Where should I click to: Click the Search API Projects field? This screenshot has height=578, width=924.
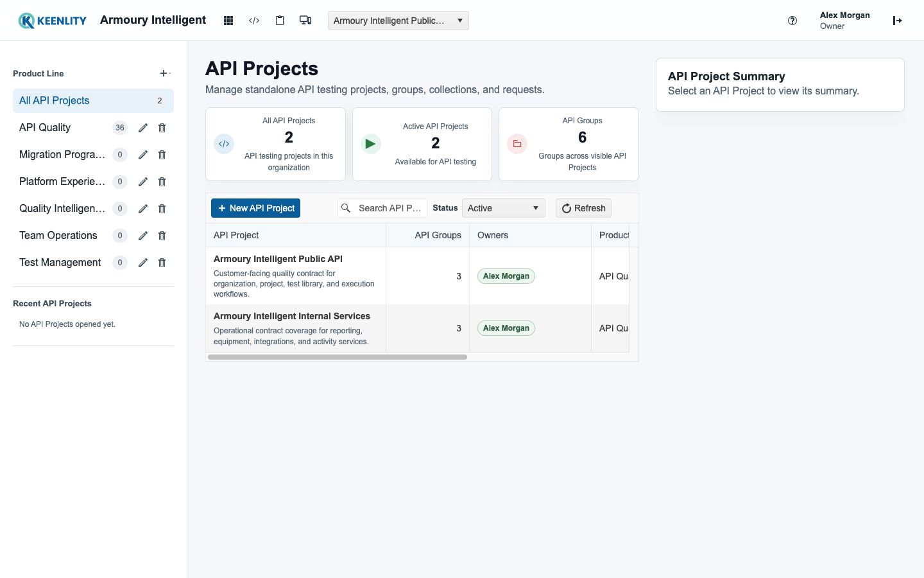coord(382,208)
